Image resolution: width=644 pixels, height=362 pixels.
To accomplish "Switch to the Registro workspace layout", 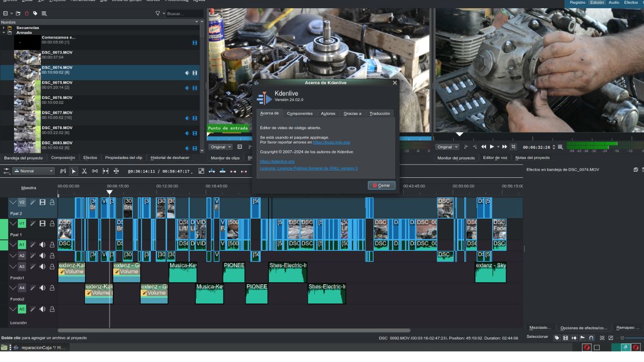I will [x=577, y=3].
